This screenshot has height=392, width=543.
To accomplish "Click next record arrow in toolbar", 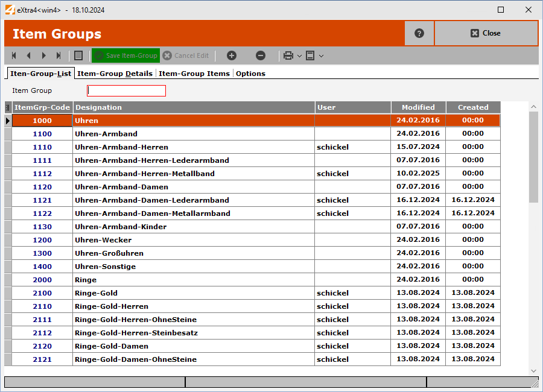I will (x=43, y=55).
